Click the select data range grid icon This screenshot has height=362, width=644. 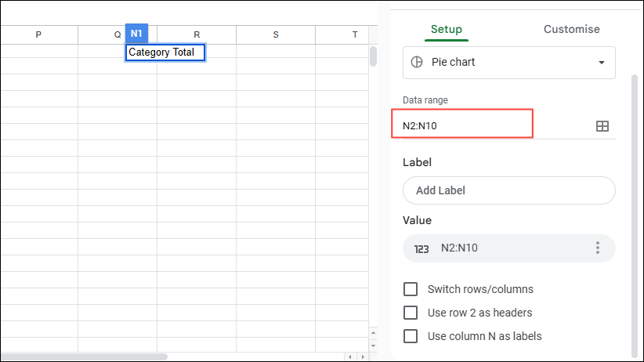point(602,126)
